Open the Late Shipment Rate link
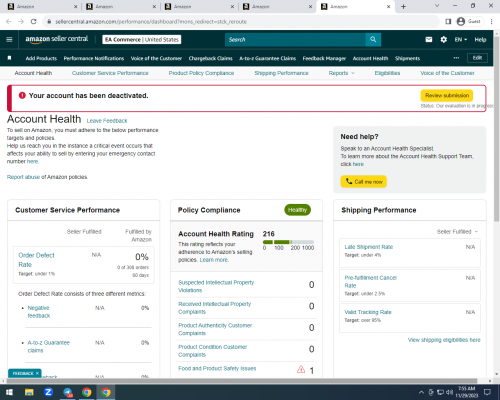500x400 pixels. pyautogui.click(x=369, y=247)
